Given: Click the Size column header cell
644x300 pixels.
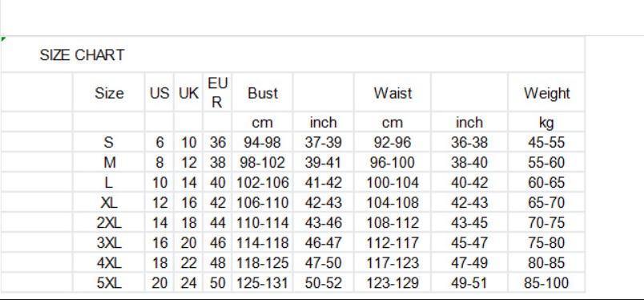Looking at the screenshot, I should (109, 92).
